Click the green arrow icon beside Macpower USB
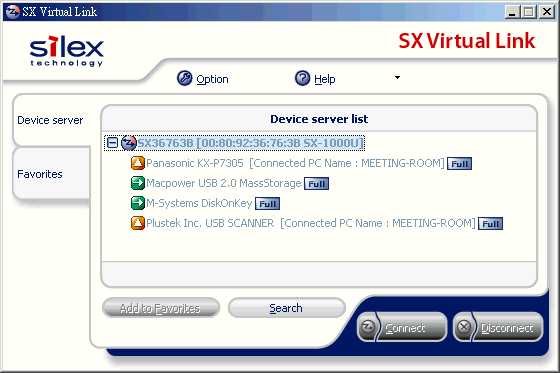 pos(138,183)
